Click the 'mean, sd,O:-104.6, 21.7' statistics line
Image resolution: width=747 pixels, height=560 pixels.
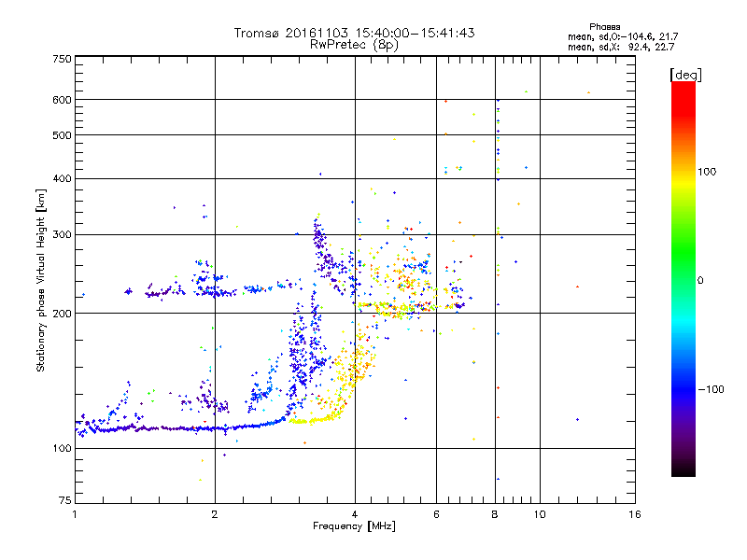pos(623,37)
